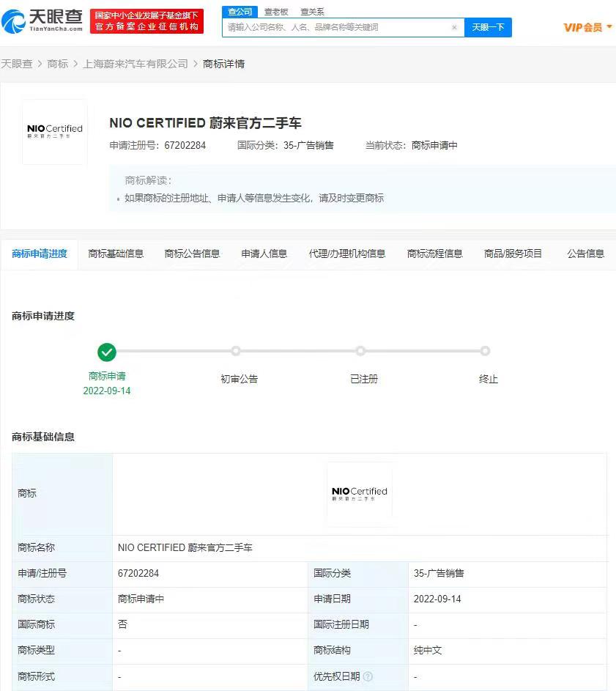This screenshot has width=616, height=691.
Task: Switch to the 查关系 search tab
Action: coord(312,12)
